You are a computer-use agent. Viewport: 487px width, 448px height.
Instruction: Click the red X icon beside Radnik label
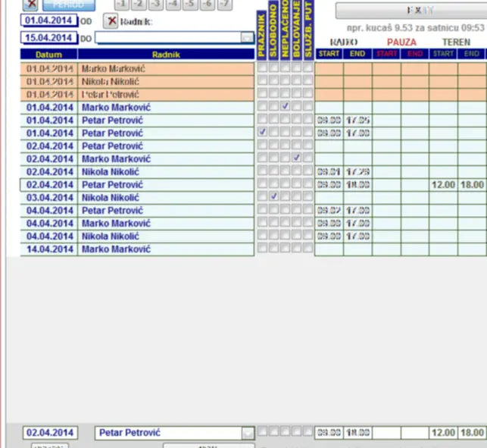coord(111,21)
